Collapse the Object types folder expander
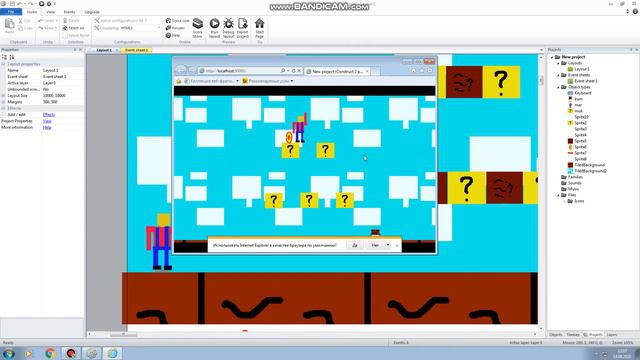The width and height of the screenshot is (640, 360). [x=558, y=87]
